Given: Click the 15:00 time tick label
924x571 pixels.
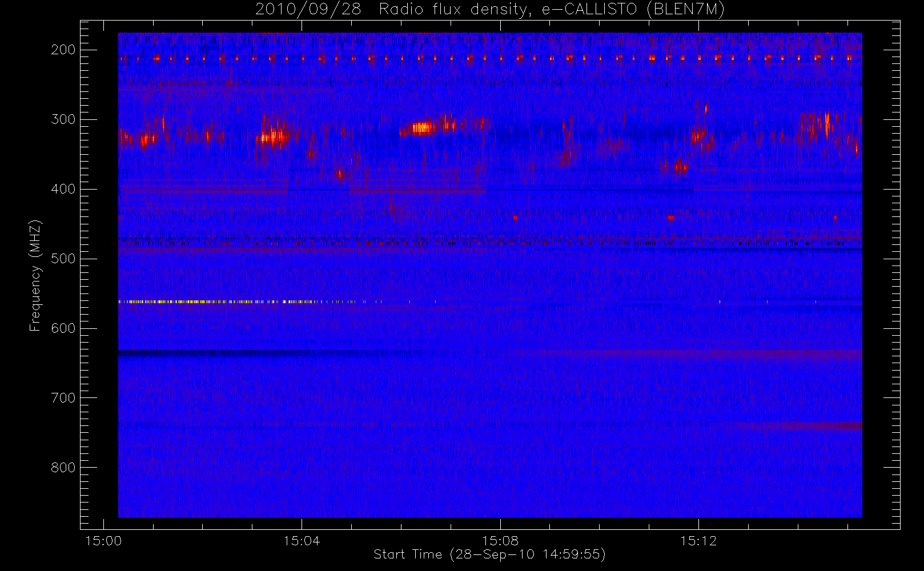Looking at the screenshot, I should coord(103,541).
